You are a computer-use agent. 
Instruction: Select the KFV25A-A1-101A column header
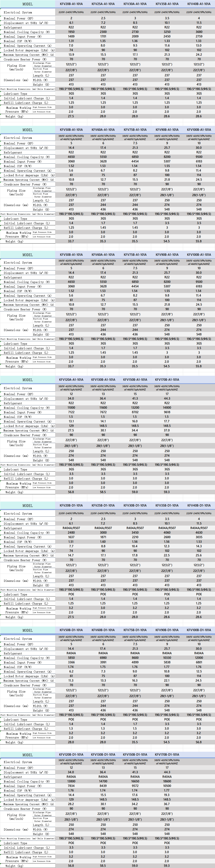[103, 4]
